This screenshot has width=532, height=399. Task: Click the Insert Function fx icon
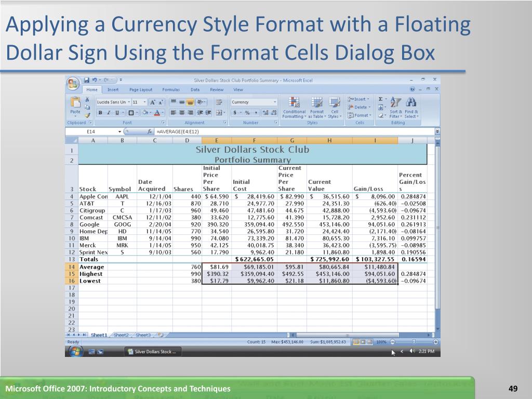tap(150, 131)
